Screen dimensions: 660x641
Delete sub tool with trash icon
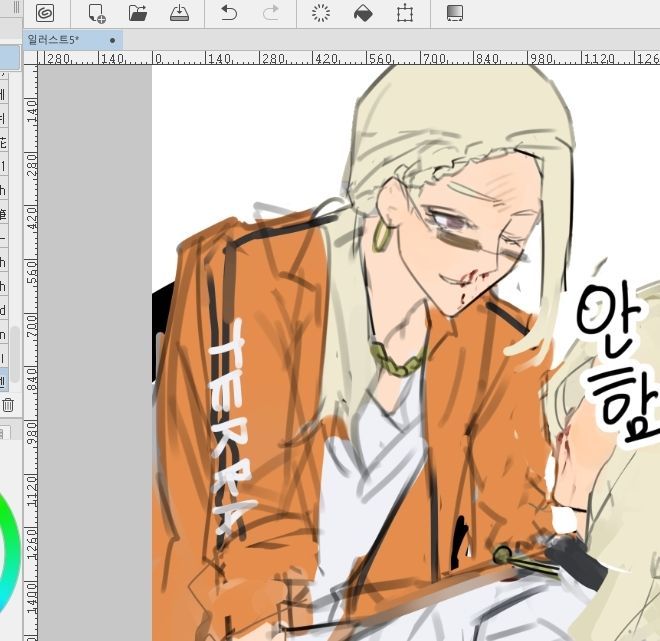tap(8, 405)
